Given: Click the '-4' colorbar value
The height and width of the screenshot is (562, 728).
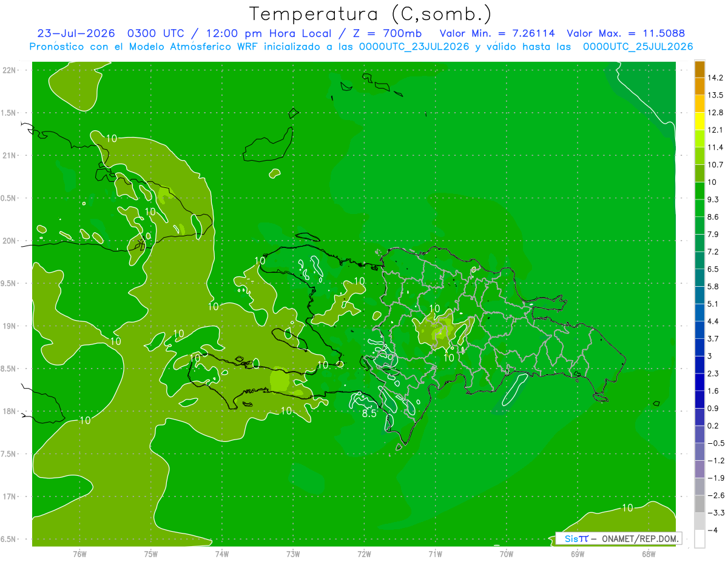Looking at the screenshot, I should [712, 530].
